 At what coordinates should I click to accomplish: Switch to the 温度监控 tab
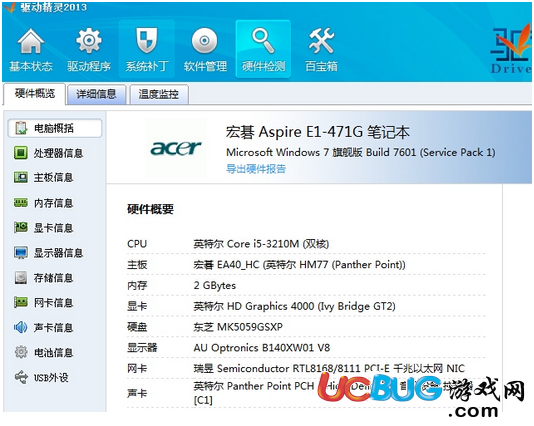pyautogui.click(x=159, y=94)
